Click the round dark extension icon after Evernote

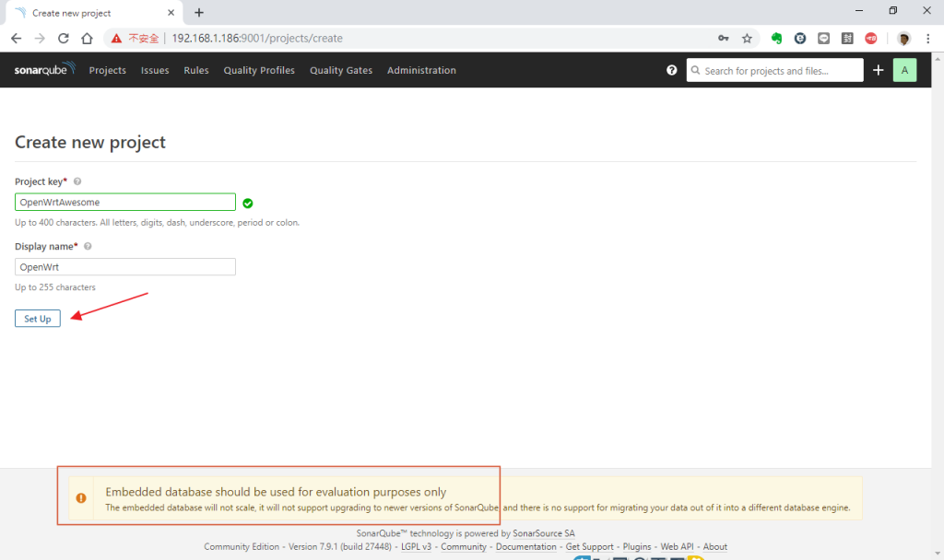click(800, 39)
